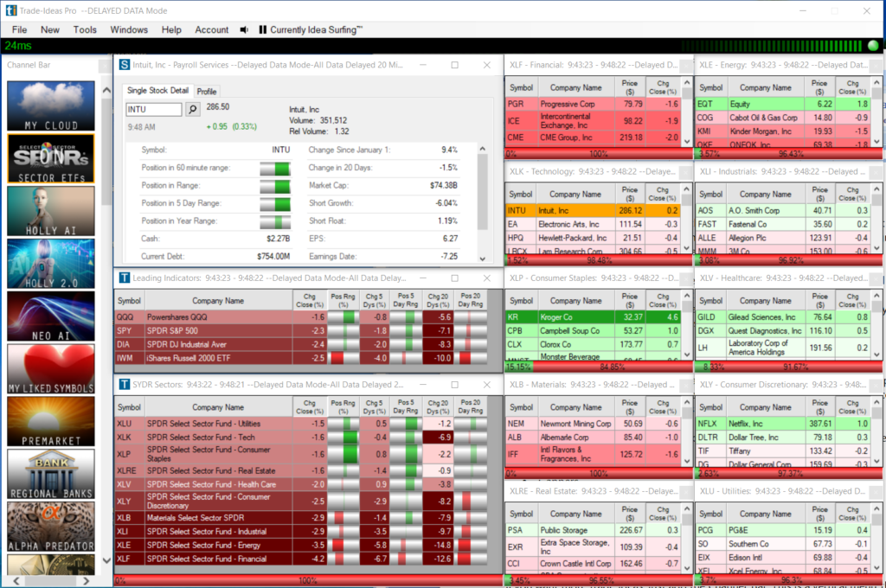Open the Account menu
The height and width of the screenshot is (588, 886).
212,30
